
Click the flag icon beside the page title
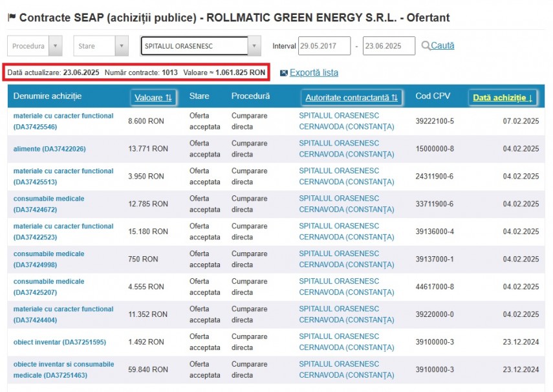click(12, 17)
